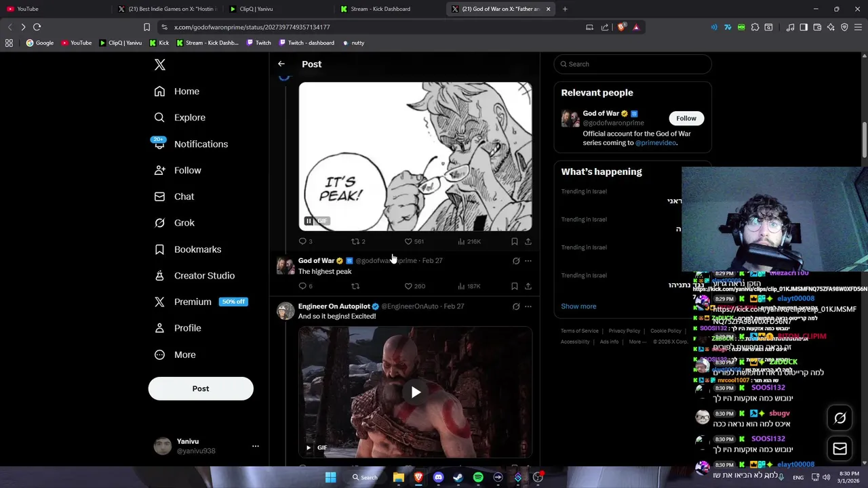
Task: Click the X logo in sidebar
Action: pos(160,65)
